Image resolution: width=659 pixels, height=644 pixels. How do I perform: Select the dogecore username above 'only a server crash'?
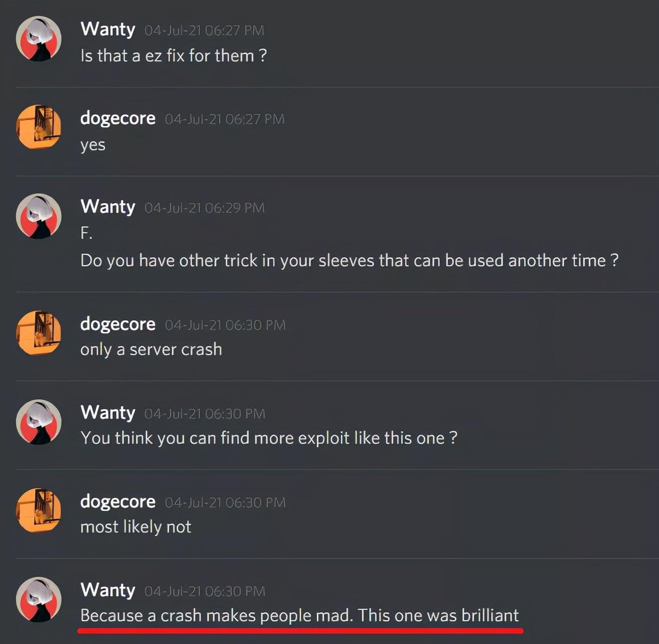[x=118, y=324]
